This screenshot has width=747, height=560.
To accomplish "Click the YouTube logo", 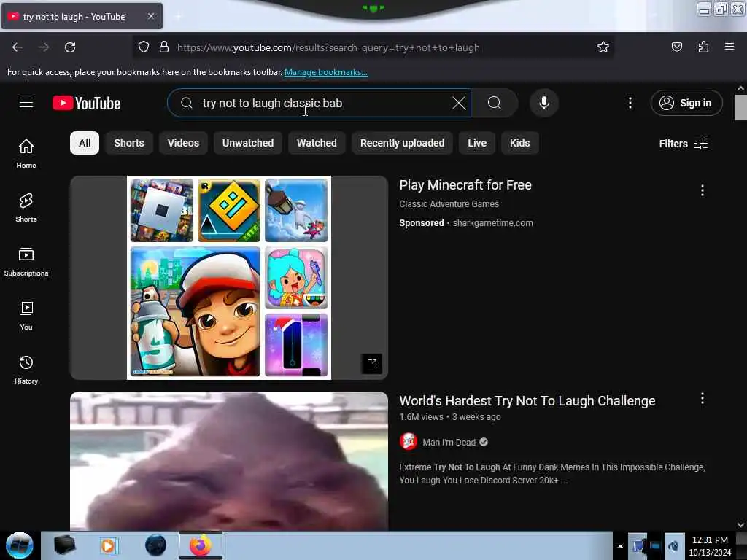I will tap(86, 103).
